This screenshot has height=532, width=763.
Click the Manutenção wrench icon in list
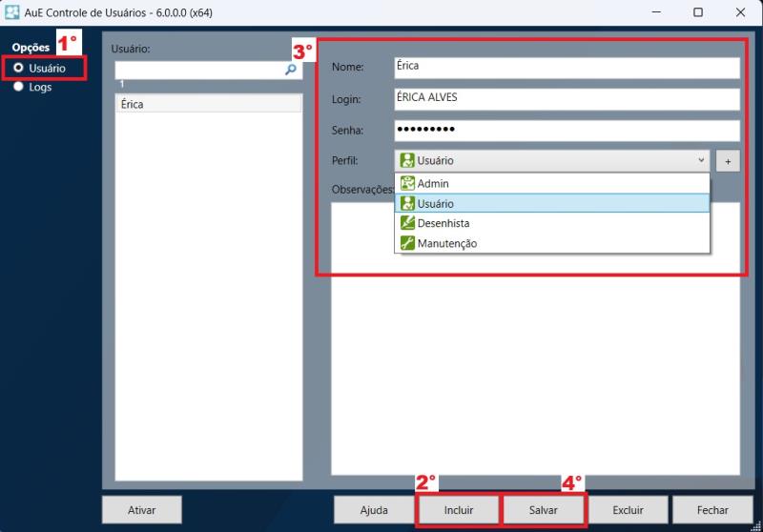point(407,243)
